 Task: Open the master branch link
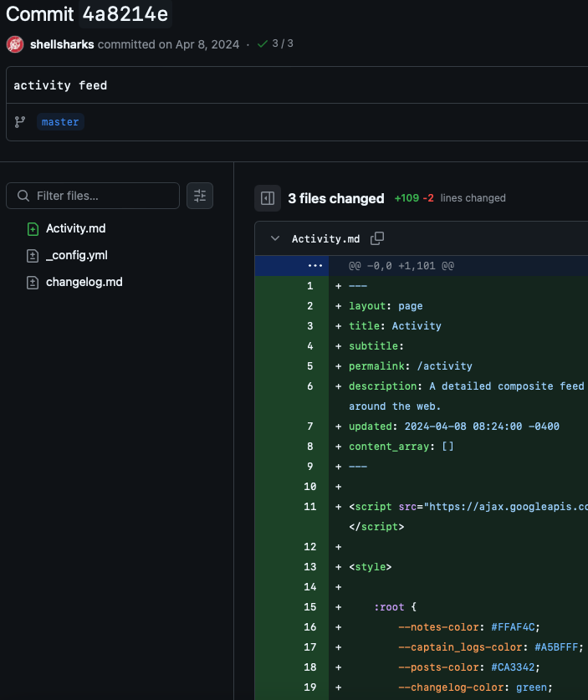(60, 122)
